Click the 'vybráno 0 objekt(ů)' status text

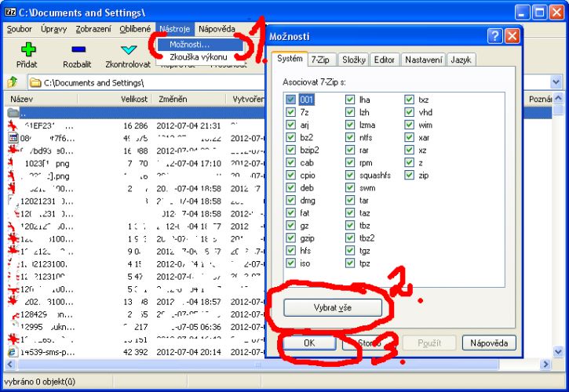tap(39, 382)
